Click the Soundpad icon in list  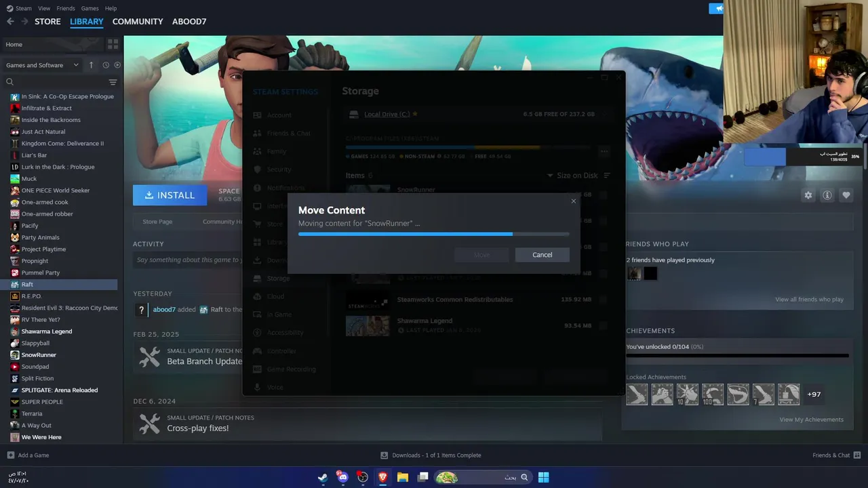[15, 367]
